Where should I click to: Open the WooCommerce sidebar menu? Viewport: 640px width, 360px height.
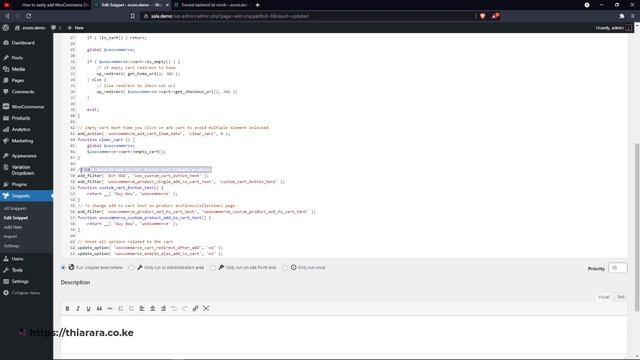tap(26, 107)
